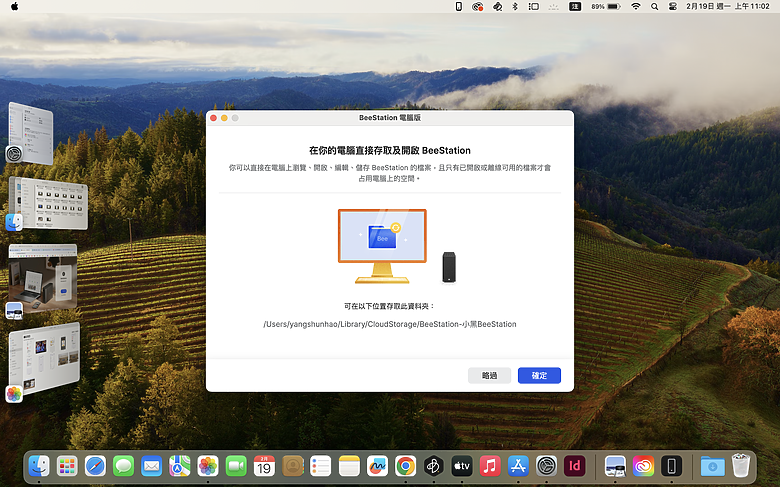This screenshot has height=487, width=780.
Task: Launch Google Chrome from the Dock
Action: [x=405, y=466]
